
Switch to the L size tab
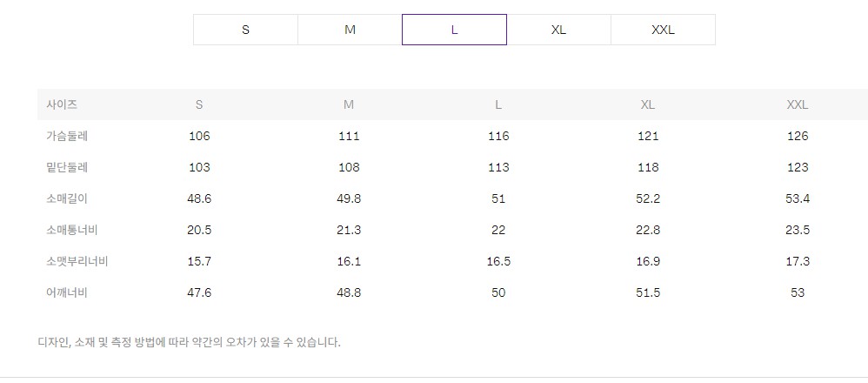coord(454,30)
